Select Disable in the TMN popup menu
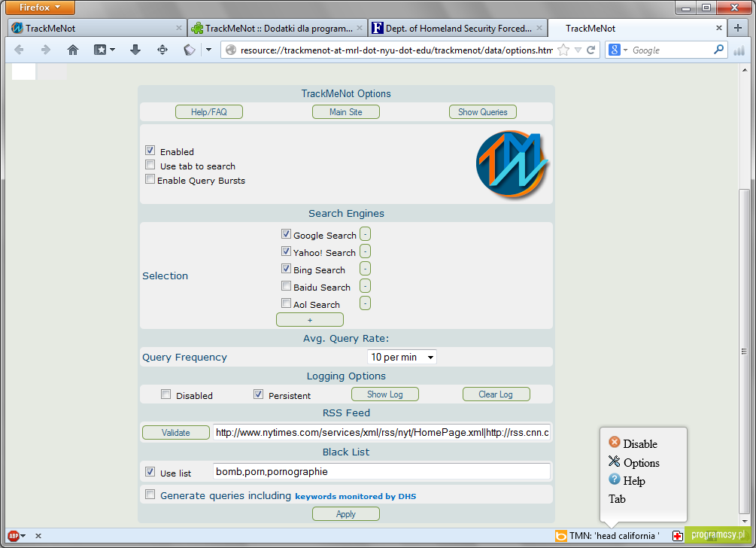 point(633,443)
